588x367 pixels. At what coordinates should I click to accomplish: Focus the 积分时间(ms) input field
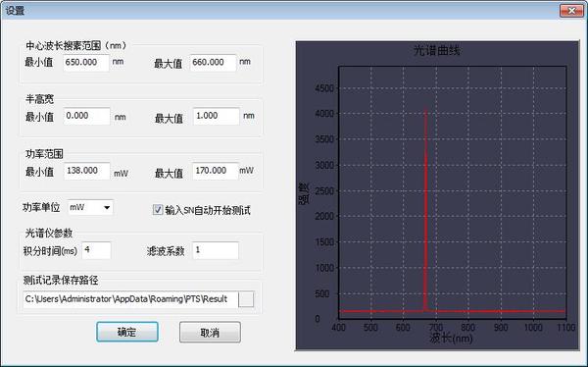point(96,250)
